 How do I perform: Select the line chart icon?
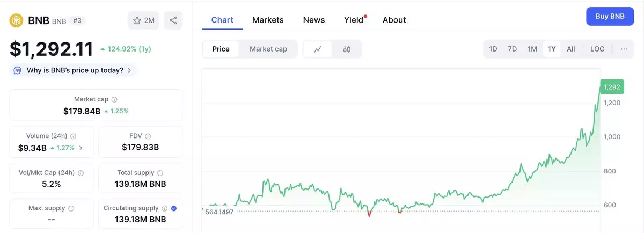318,49
